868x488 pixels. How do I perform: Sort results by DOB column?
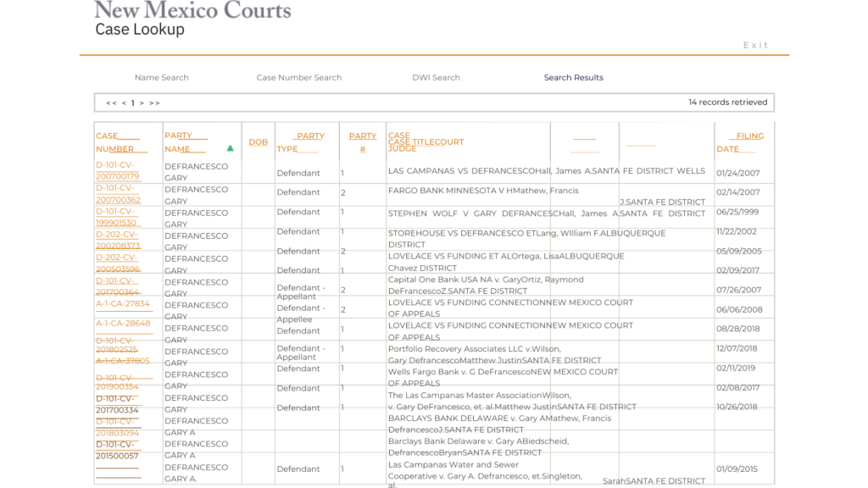tap(258, 142)
